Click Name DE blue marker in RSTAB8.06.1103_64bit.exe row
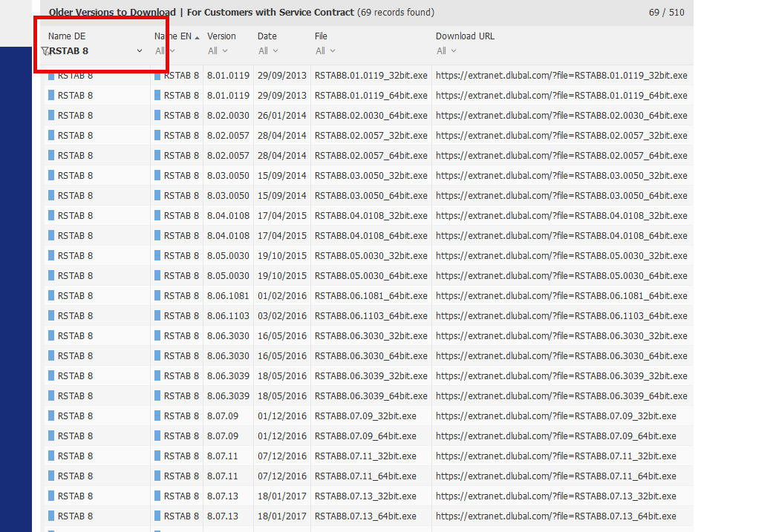 click(51, 316)
